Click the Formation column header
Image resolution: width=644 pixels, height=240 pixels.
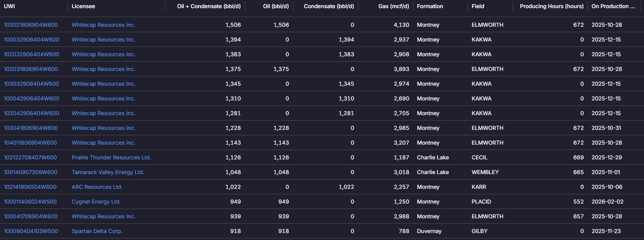click(x=430, y=6)
